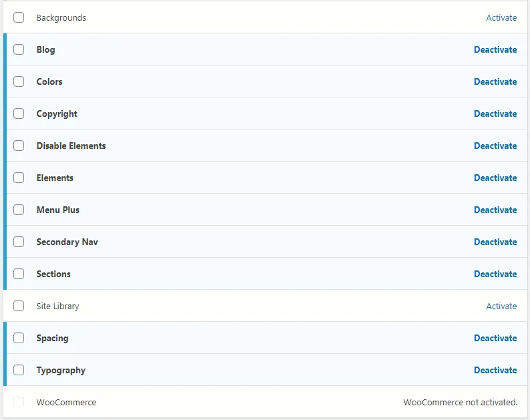Deactivate the Sections module
This screenshot has width=530, height=420.
click(x=495, y=274)
